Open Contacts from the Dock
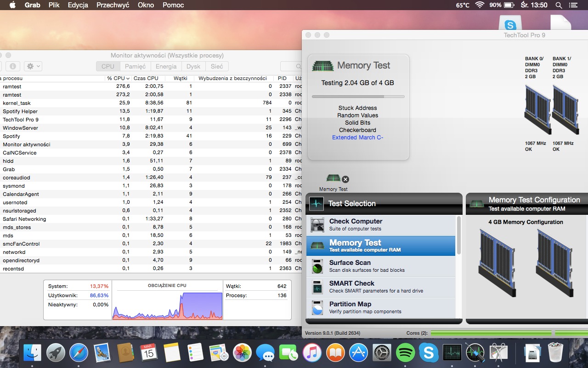This screenshot has height=368, width=588. tap(125, 353)
